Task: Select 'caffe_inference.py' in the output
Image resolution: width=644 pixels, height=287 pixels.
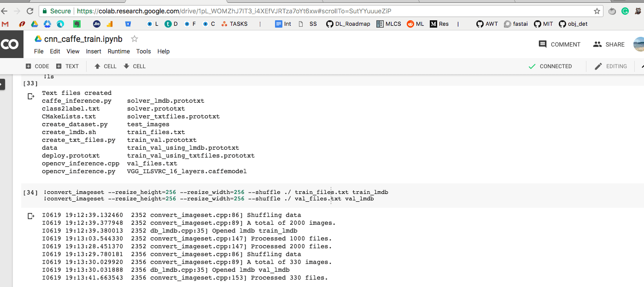Action: 76,101
